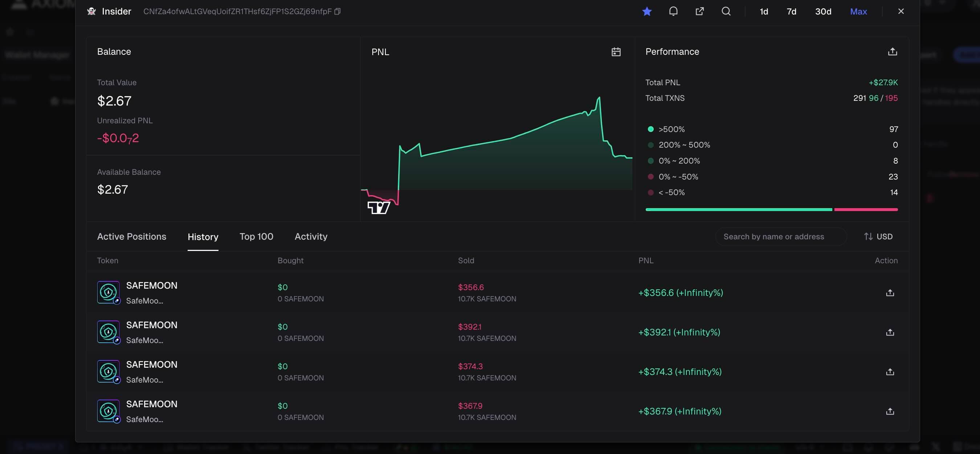
Task: Click PNL +$392.1 (+Infinity%)
Action: coord(679,332)
